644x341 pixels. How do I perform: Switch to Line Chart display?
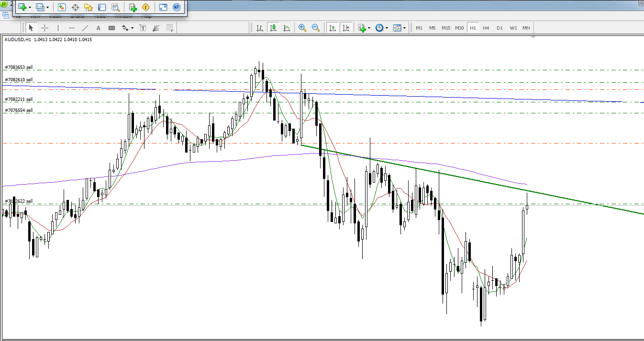(x=287, y=28)
